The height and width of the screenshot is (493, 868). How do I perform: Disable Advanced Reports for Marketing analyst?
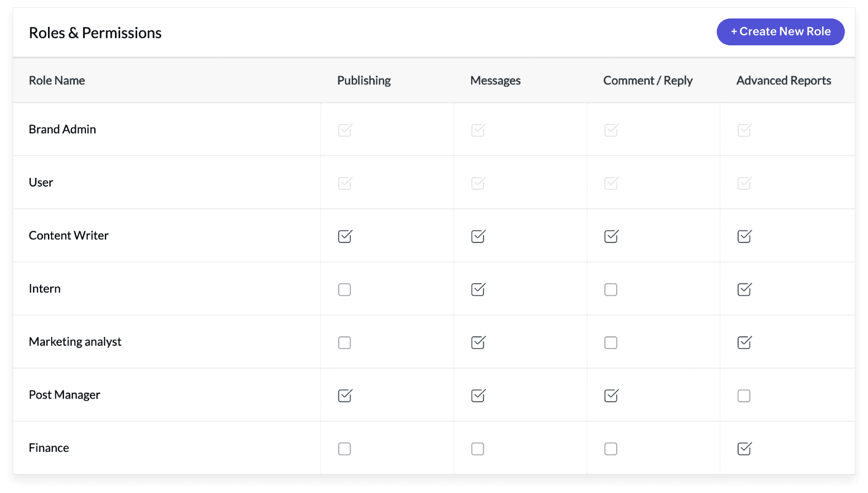point(744,343)
